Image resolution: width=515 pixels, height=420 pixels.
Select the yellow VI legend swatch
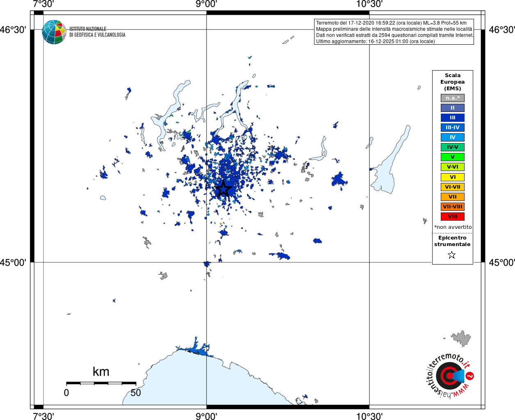click(453, 177)
